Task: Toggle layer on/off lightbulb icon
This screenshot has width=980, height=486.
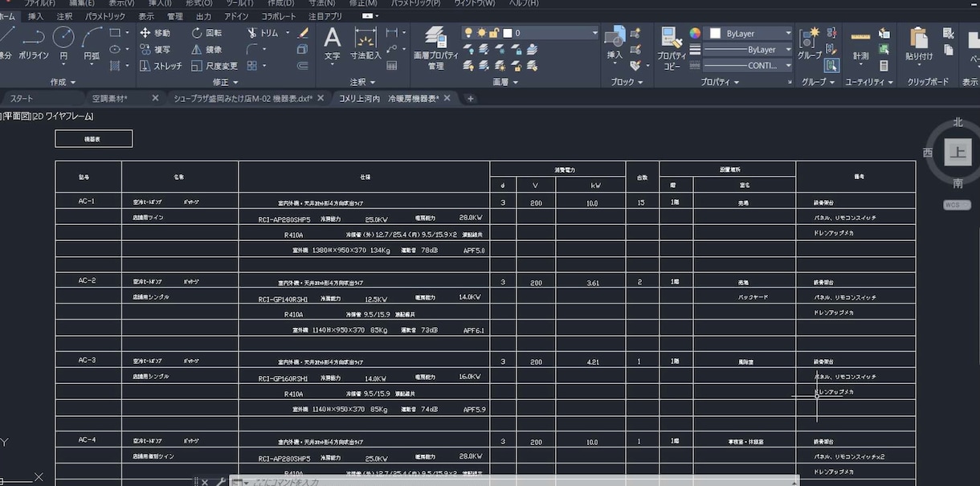Action: 468,33
